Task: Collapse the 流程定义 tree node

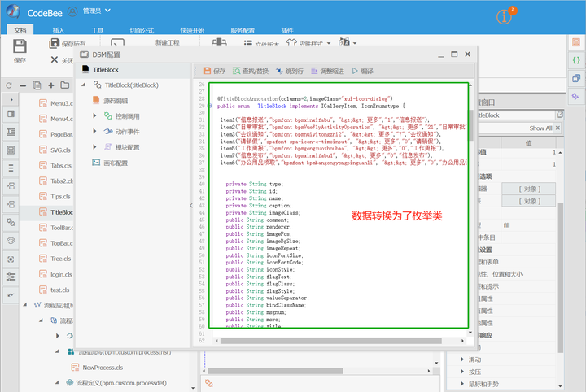Action: 57,383
